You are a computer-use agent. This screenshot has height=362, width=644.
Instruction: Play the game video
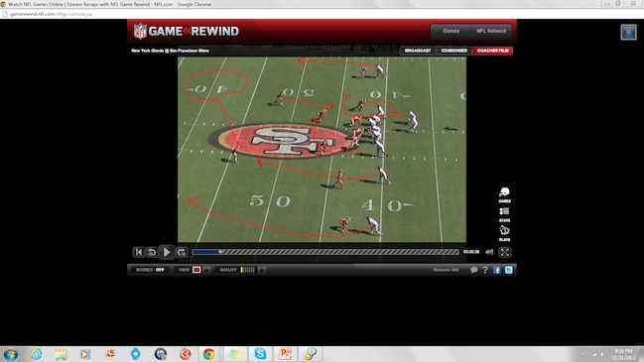pyautogui.click(x=167, y=252)
